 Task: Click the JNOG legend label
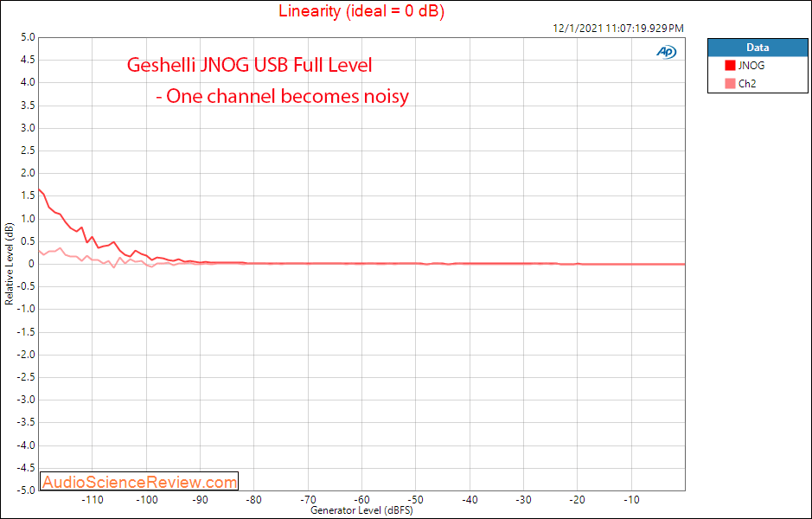click(x=751, y=65)
